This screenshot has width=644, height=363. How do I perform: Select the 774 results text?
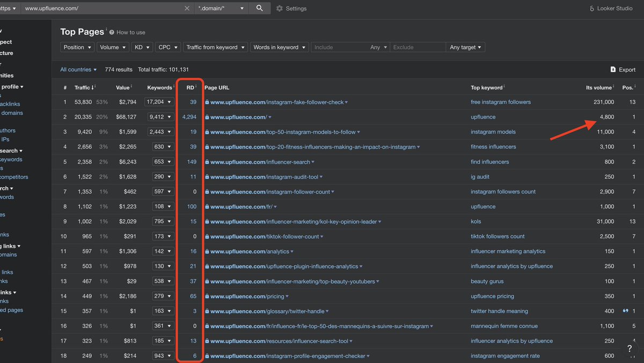[118, 70]
